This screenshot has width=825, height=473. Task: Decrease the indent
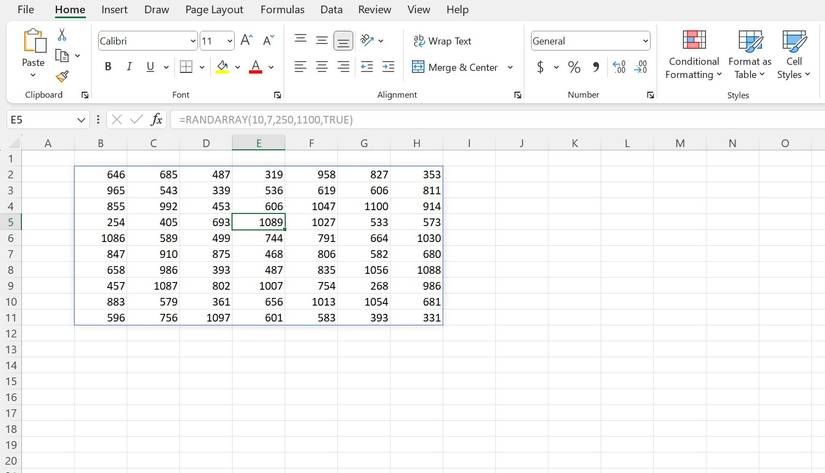pos(367,67)
